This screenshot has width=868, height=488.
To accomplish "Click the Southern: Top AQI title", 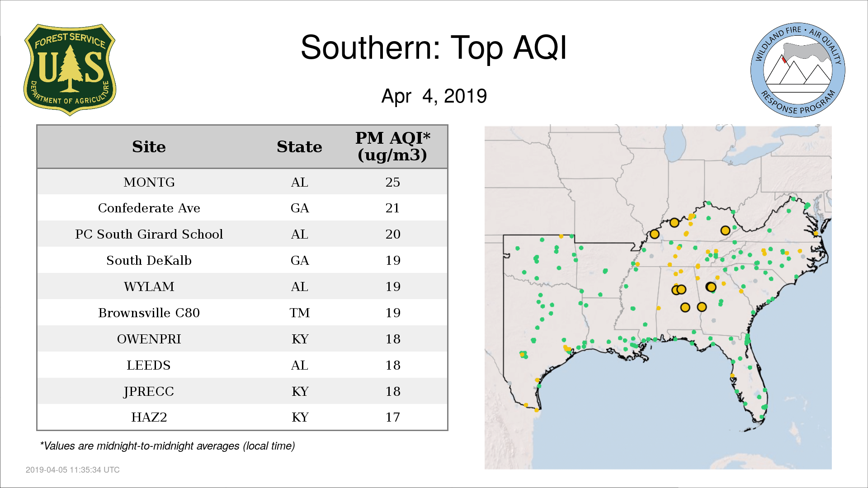I will click(434, 48).
